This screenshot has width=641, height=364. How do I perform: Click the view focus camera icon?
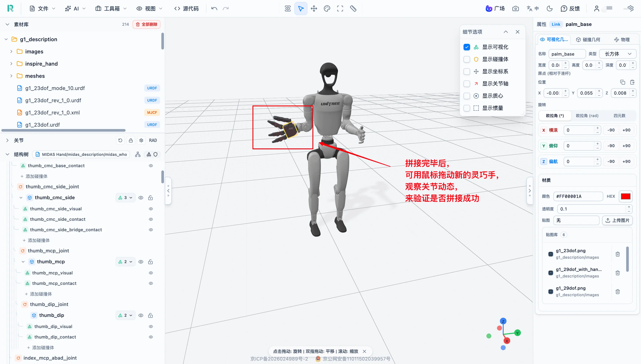click(x=288, y=9)
